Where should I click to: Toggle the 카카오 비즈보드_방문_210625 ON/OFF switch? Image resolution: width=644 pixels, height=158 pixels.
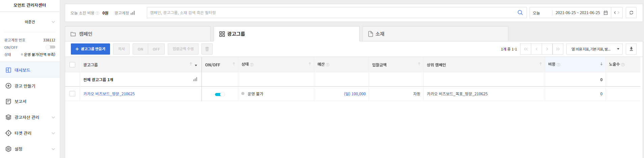220,94
